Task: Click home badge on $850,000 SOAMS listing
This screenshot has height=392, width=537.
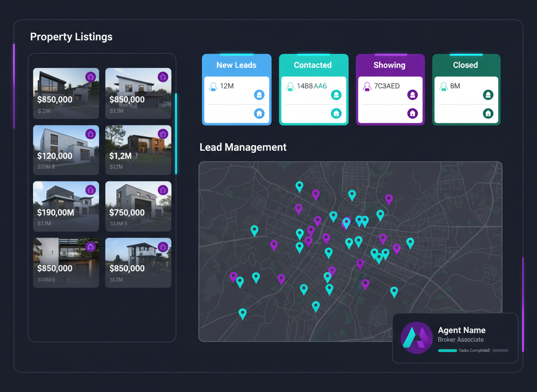Action: click(x=90, y=246)
